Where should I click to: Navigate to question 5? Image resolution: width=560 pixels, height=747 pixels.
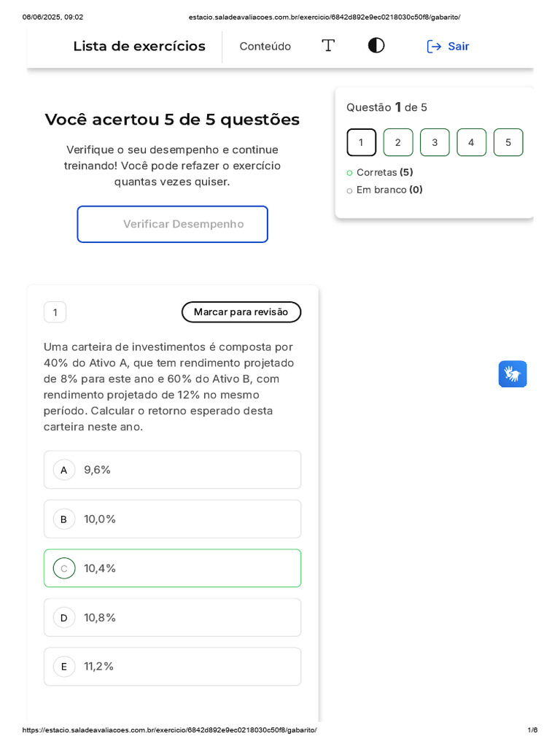click(x=508, y=142)
